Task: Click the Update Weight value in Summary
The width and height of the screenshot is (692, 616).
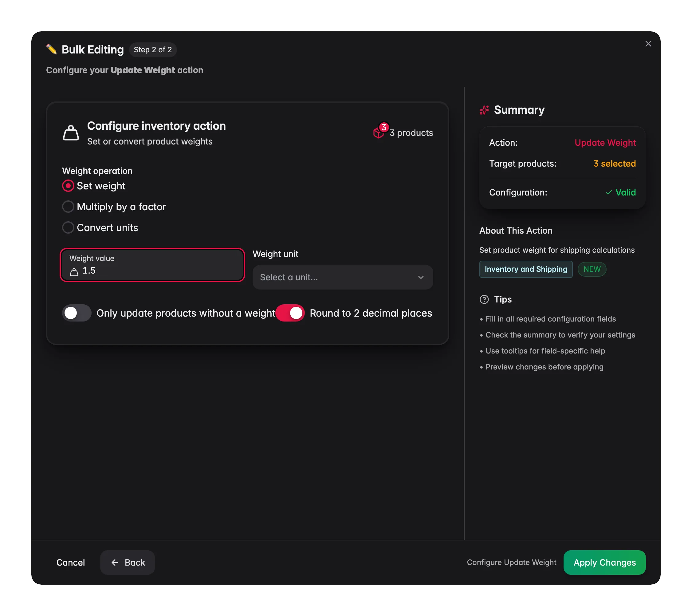Action: tap(605, 143)
